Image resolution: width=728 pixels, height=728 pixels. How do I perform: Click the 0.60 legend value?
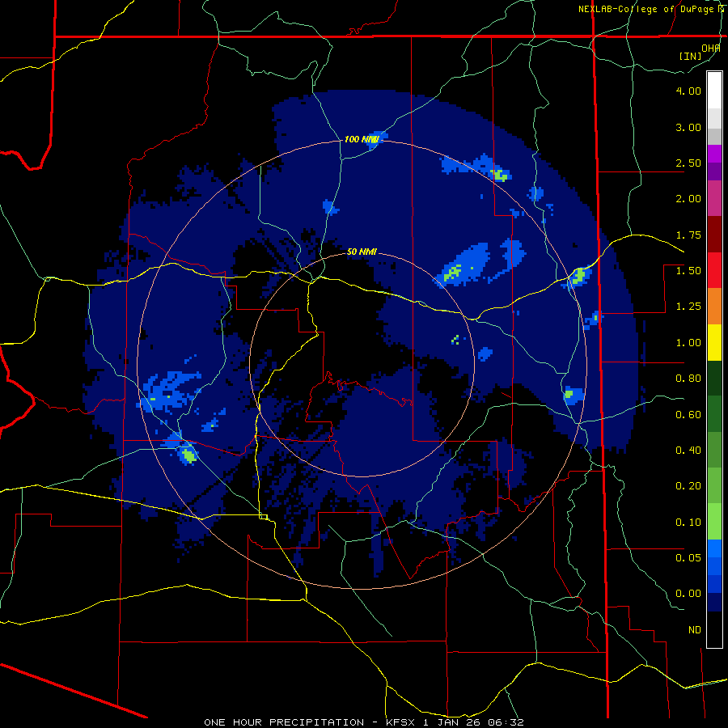(x=688, y=415)
